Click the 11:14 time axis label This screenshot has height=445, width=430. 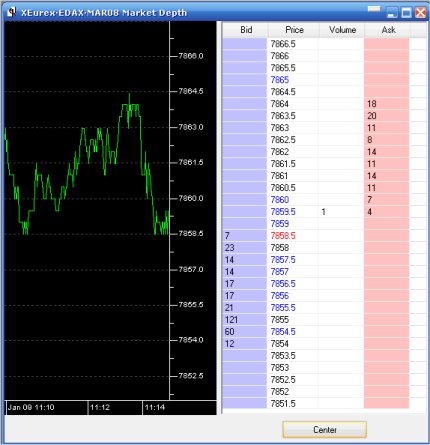tap(155, 407)
